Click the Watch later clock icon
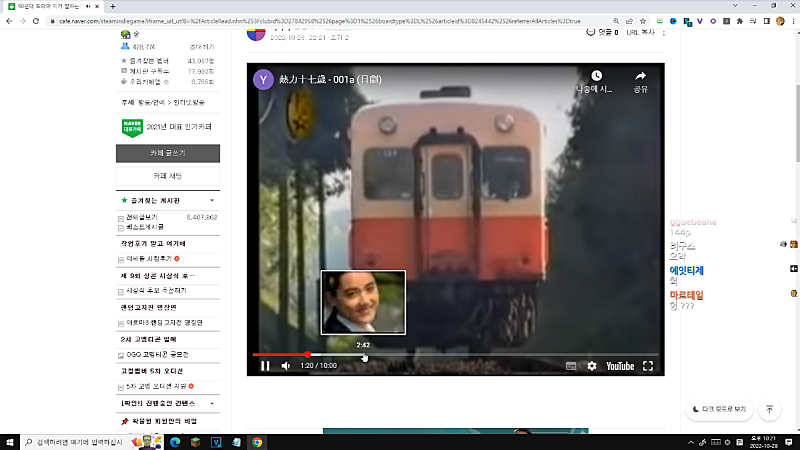Viewport: 800px width, 450px height. pos(596,76)
